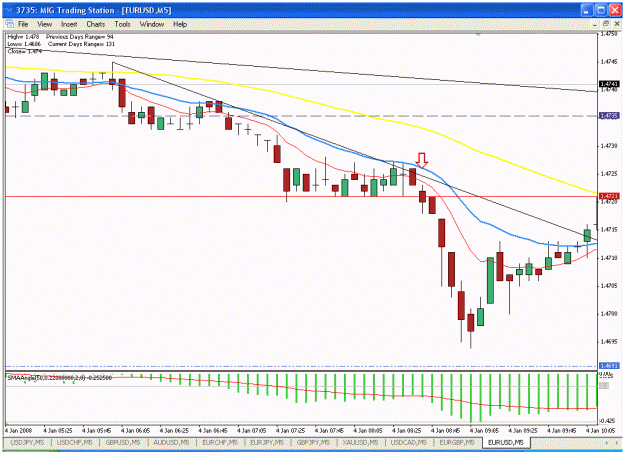The width and height of the screenshot is (625, 452).
Task: Select the active EURUSD,M5 chart tab
Action: tap(506, 442)
